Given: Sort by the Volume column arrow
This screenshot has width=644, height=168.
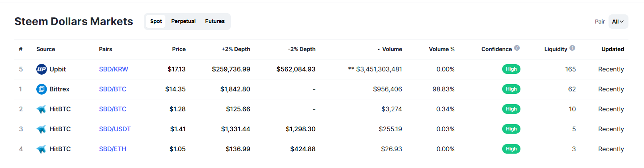Looking at the screenshot, I should (x=379, y=49).
